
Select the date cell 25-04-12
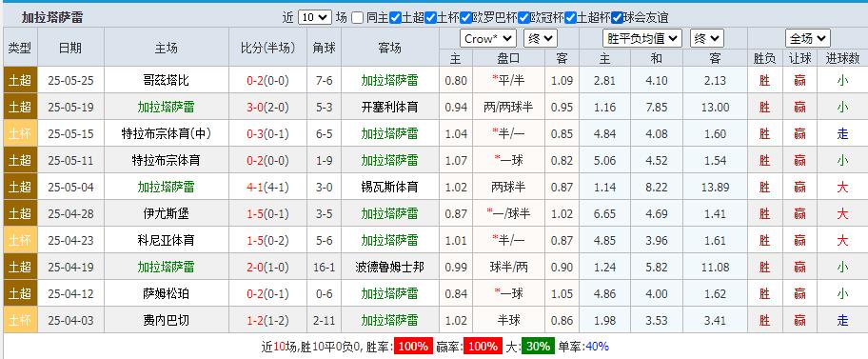[x=70, y=293]
